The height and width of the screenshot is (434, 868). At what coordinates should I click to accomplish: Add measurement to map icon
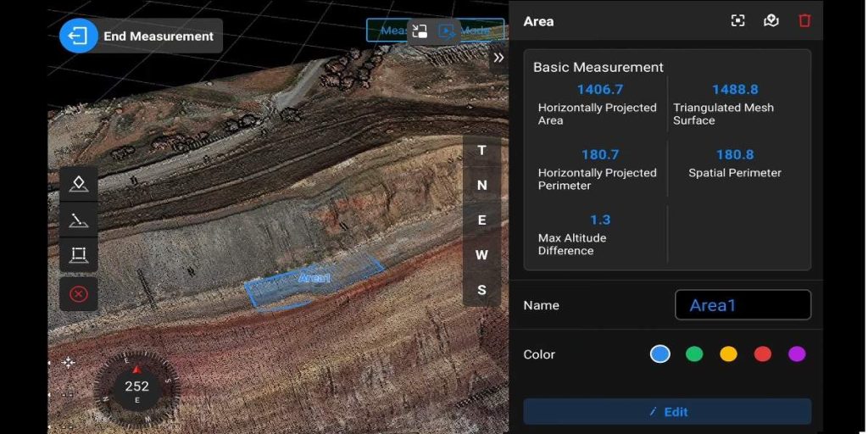coord(771,21)
